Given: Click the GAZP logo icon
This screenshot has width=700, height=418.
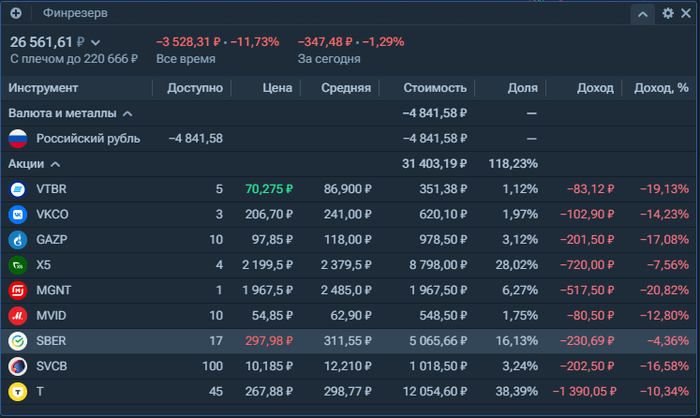Looking at the screenshot, I should (18, 240).
